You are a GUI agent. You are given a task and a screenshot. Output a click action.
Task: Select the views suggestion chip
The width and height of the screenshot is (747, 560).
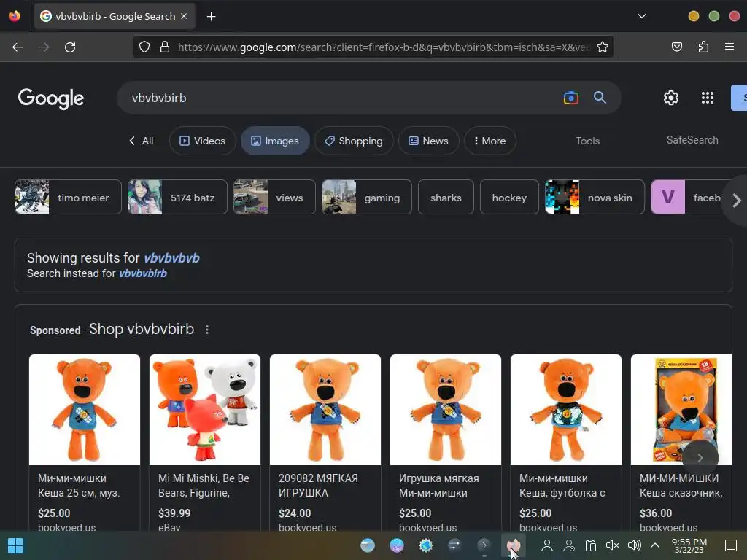point(274,197)
